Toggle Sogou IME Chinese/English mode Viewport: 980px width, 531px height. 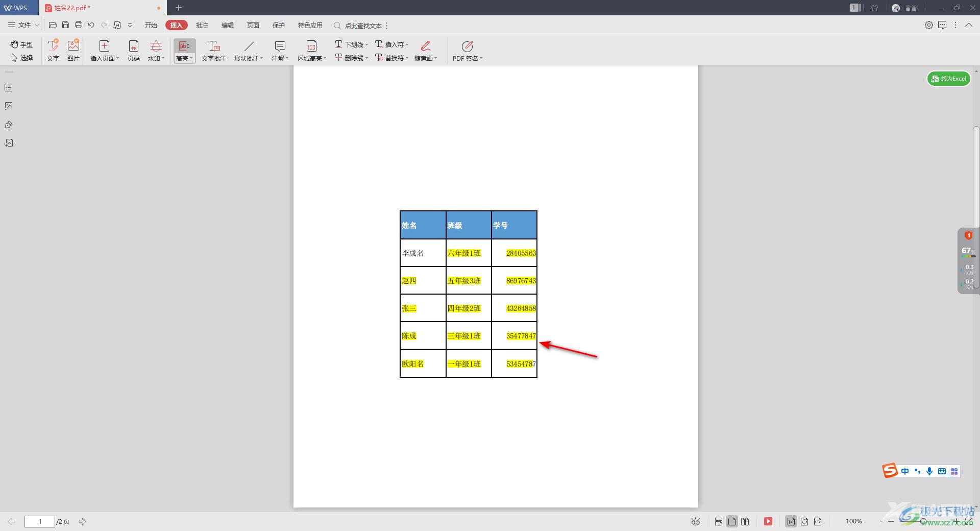905,471
